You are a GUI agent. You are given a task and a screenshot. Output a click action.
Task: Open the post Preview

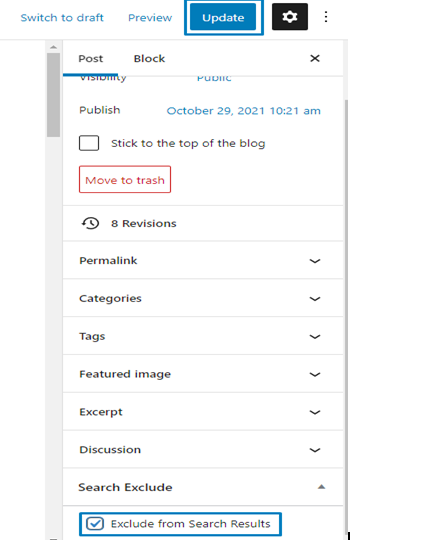[150, 18]
